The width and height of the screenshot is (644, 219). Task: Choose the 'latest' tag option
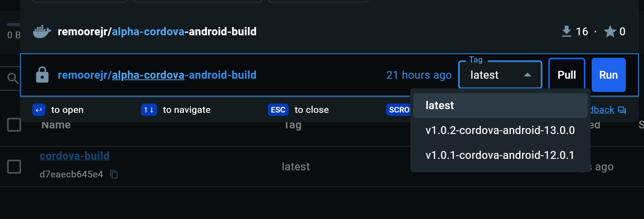tap(440, 105)
